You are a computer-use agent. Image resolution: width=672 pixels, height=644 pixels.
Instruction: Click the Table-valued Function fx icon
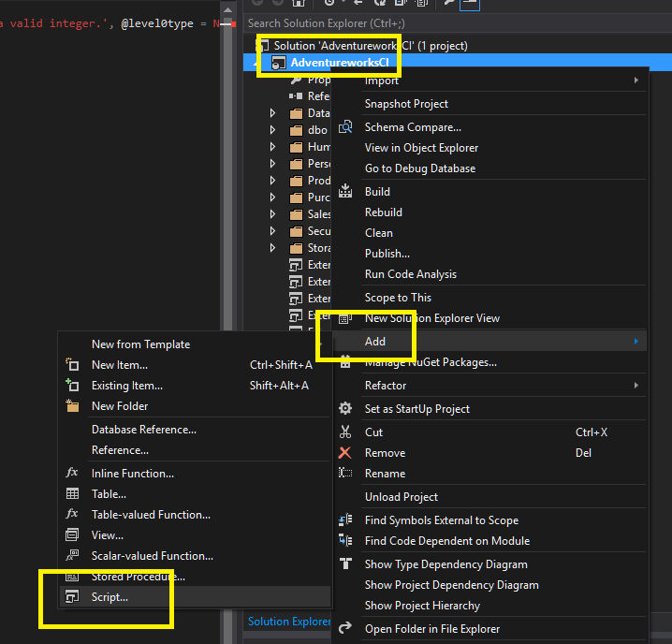click(72, 514)
